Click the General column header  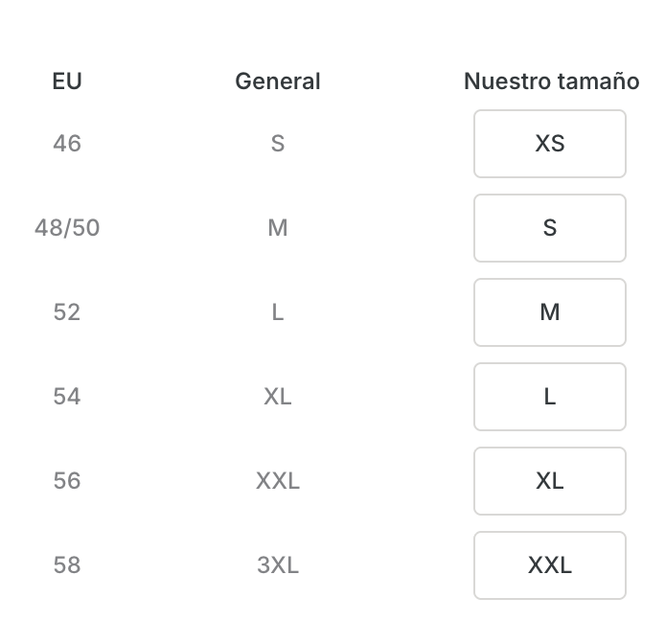click(278, 81)
